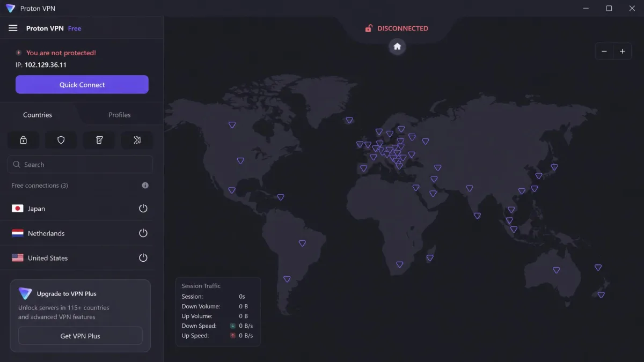Zoom out the map with the minus button

604,51
